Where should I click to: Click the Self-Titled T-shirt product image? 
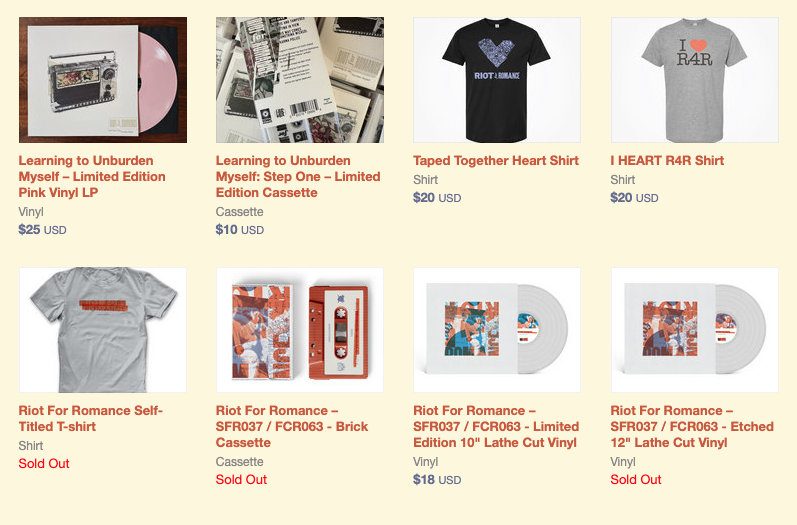click(x=103, y=330)
